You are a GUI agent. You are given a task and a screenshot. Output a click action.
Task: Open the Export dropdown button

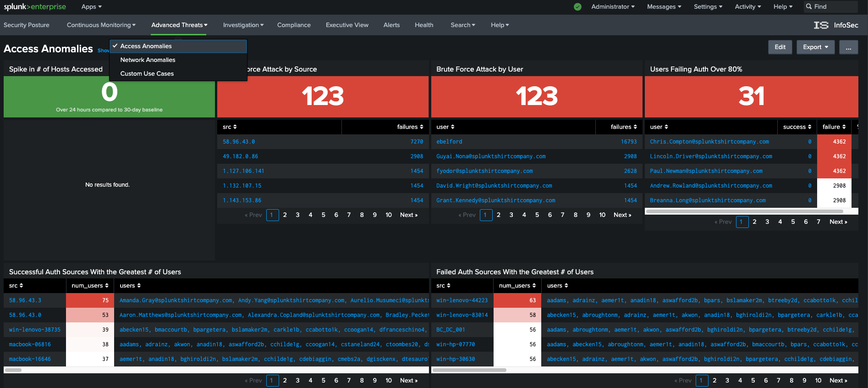click(816, 47)
